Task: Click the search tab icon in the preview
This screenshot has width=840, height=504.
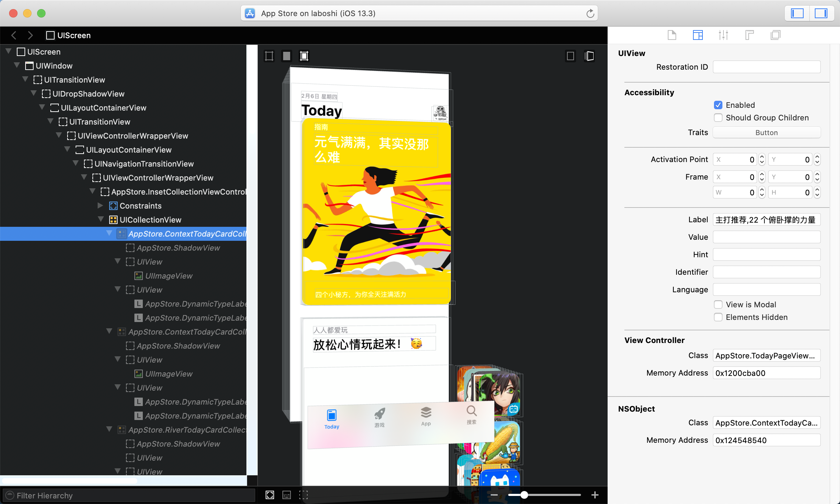Action: [471, 410]
